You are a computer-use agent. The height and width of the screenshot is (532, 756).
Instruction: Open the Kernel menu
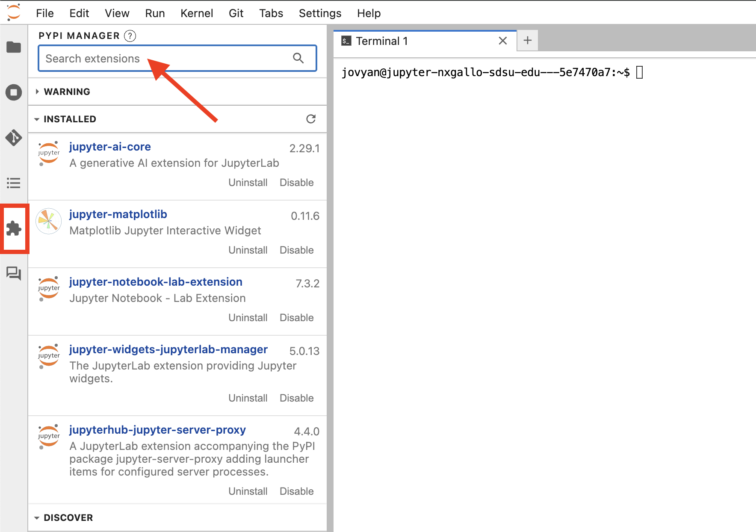coord(197,13)
